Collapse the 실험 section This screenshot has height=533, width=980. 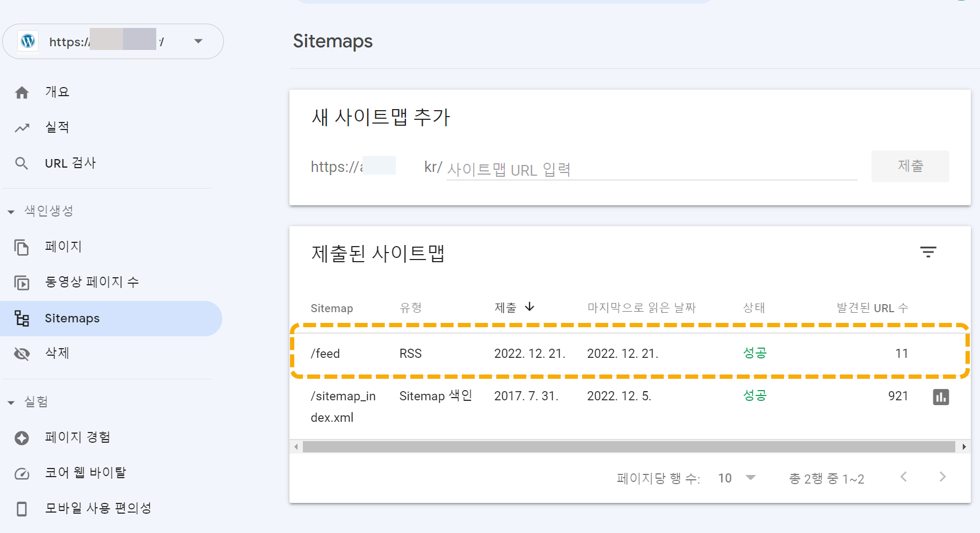point(11,401)
